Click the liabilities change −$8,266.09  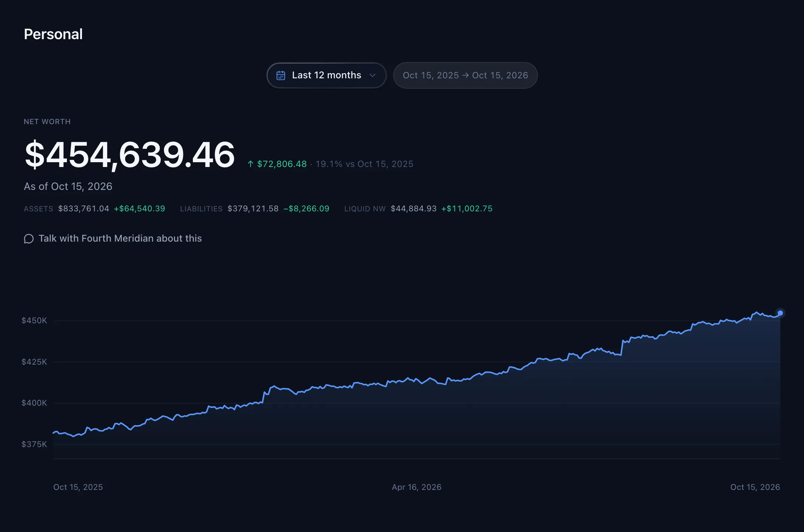pyautogui.click(x=306, y=209)
